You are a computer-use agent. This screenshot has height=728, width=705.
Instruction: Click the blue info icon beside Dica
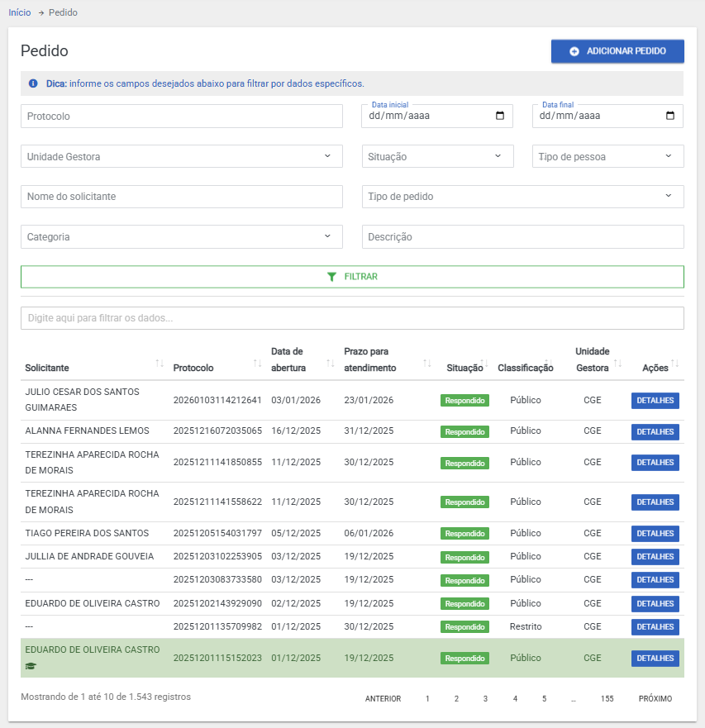click(33, 83)
